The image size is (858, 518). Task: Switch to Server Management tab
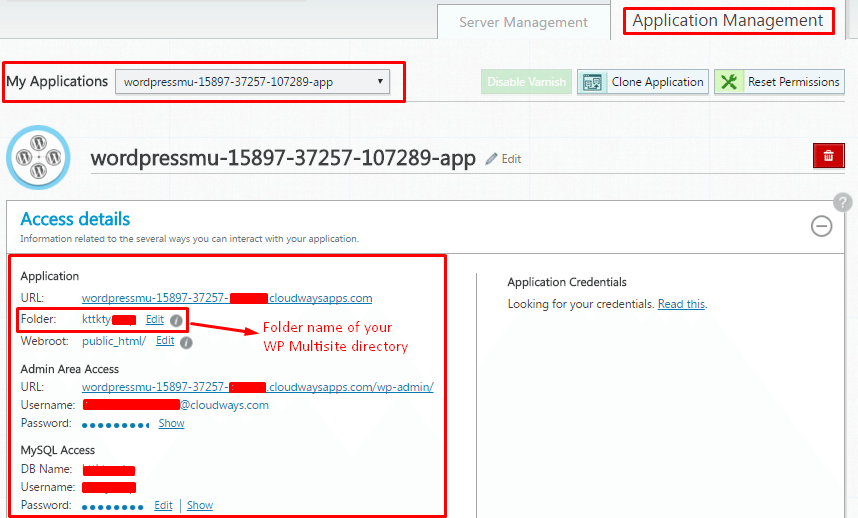pyautogui.click(x=523, y=22)
